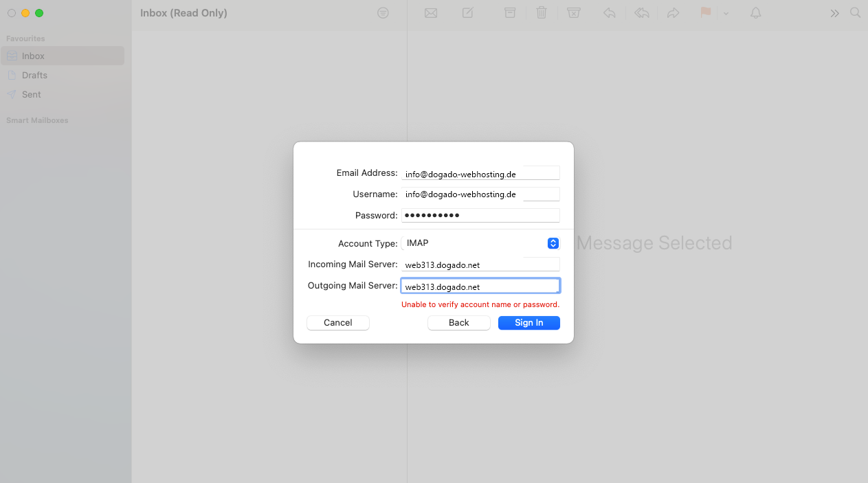Image resolution: width=868 pixels, height=483 pixels.
Task: Select the Drafts mailbox in sidebar
Action: tap(34, 75)
